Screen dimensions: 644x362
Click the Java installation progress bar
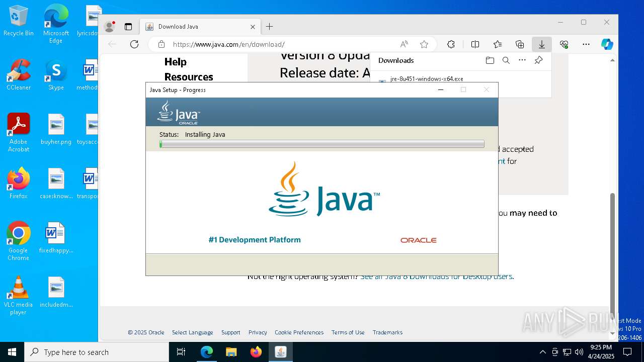pyautogui.click(x=322, y=144)
